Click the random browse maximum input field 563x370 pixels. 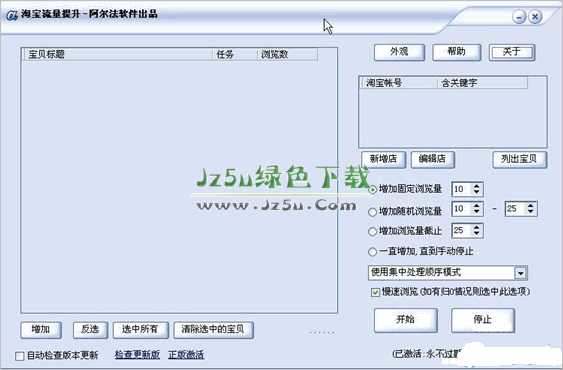click(516, 209)
